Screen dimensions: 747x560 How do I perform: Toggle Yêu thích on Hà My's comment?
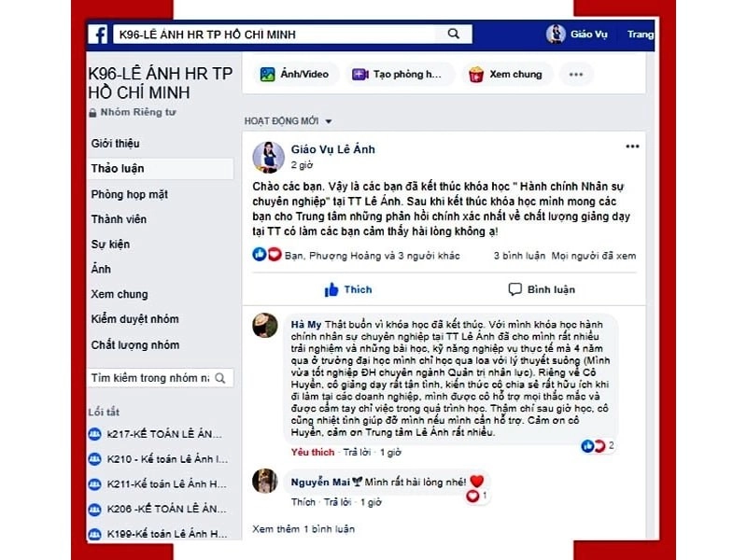click(x=313, y=453)
